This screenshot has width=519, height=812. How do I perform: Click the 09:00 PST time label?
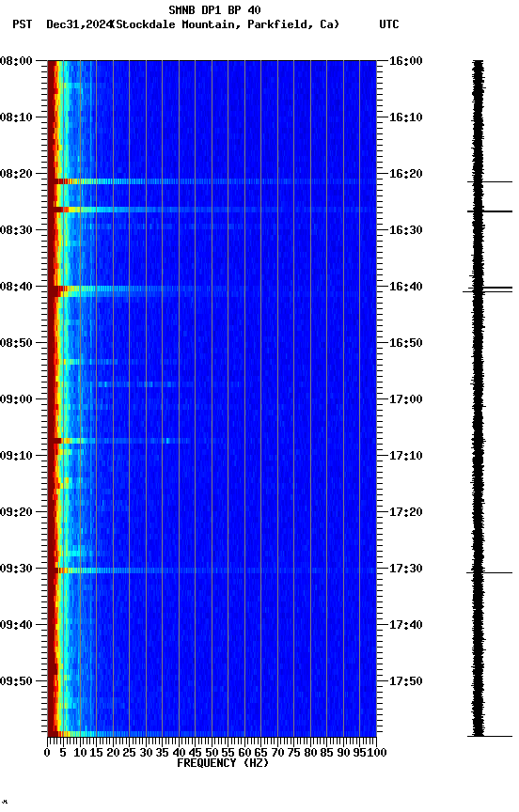point(16,399)
